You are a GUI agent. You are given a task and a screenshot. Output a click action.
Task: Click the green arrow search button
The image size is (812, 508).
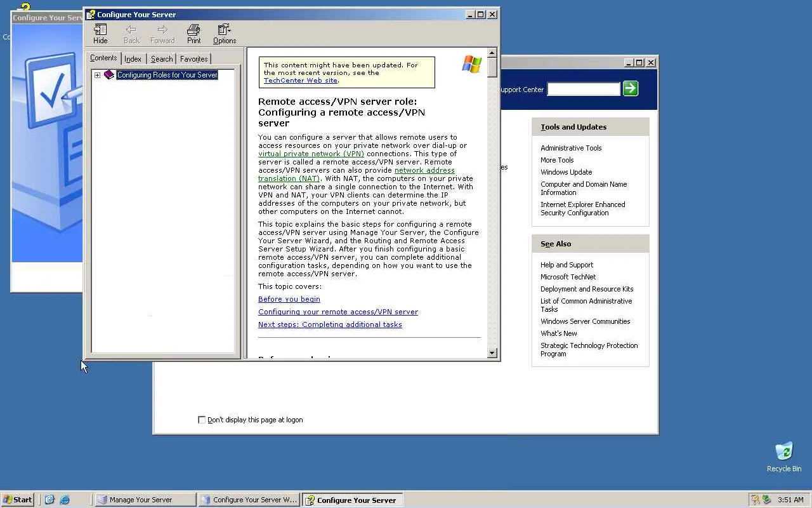tap(631, 88)
